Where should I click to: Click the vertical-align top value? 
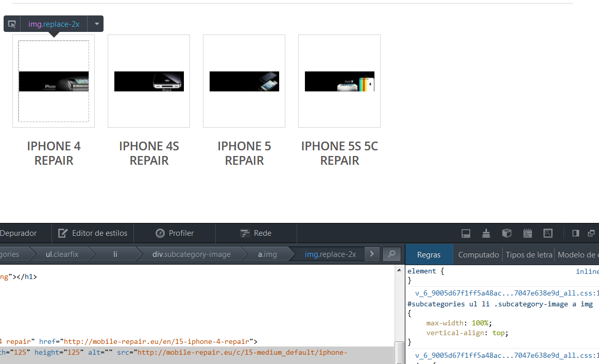(499, 333)
